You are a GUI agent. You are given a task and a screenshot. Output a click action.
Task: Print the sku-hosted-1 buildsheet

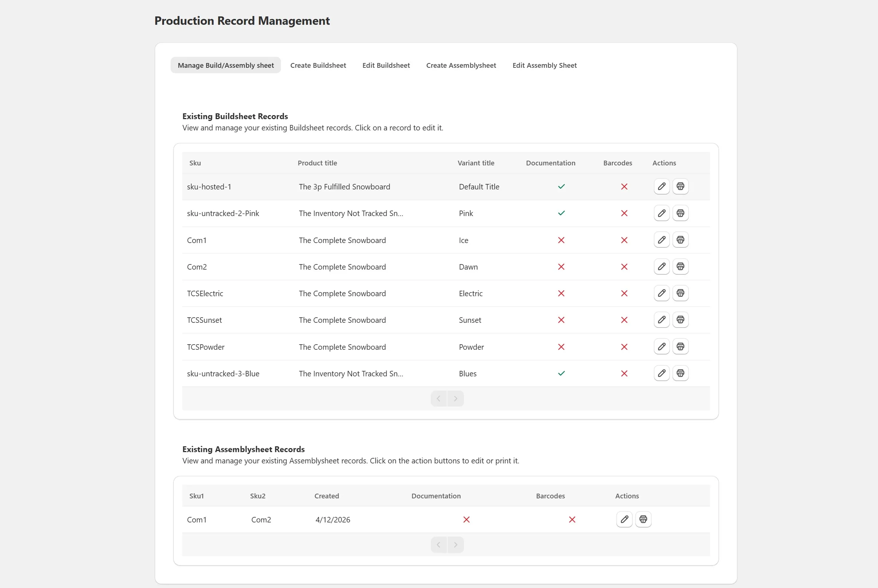[x=680, y=187]
